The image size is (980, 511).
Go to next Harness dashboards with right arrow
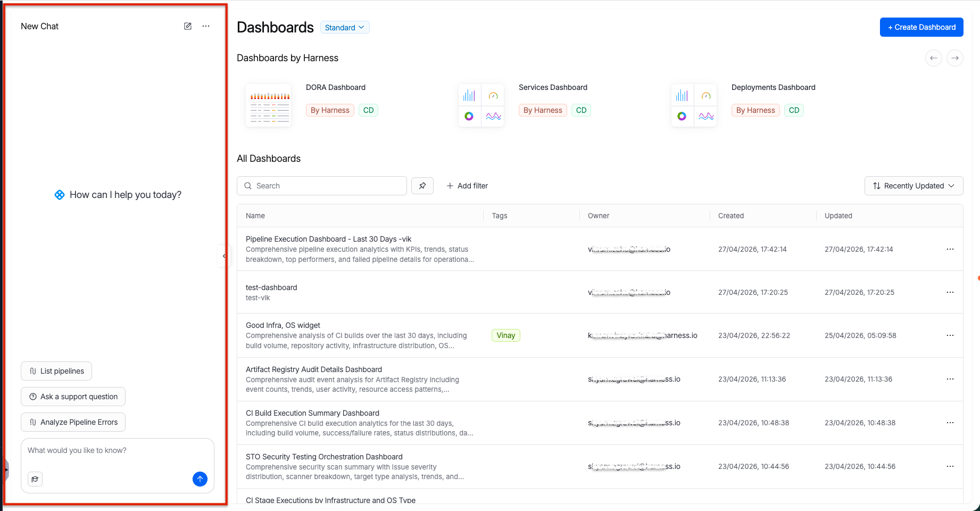(955, 58)
